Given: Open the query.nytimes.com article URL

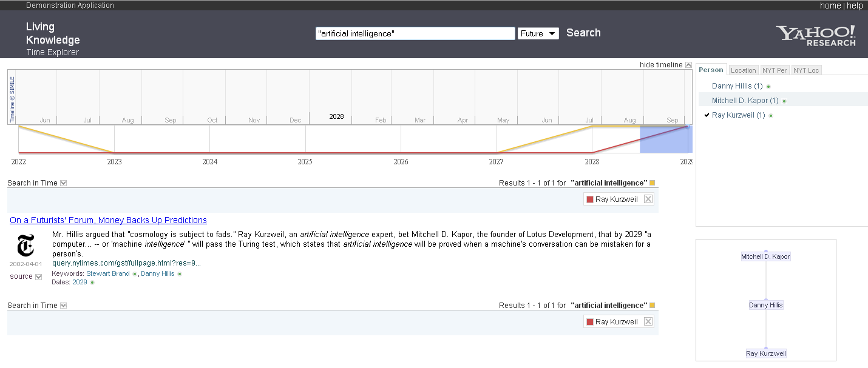Looking at the screenshot, I should click(x=126, y=263).
